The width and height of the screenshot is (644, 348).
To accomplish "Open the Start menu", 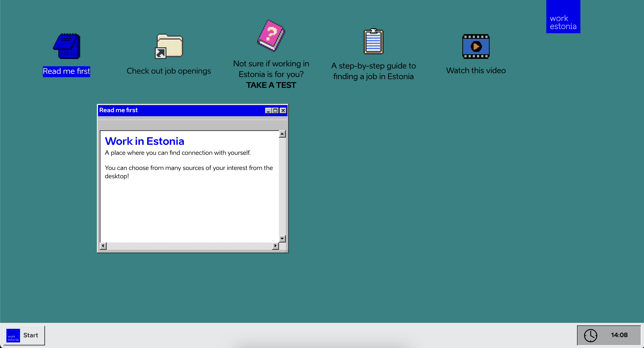I will pos(31,335).
